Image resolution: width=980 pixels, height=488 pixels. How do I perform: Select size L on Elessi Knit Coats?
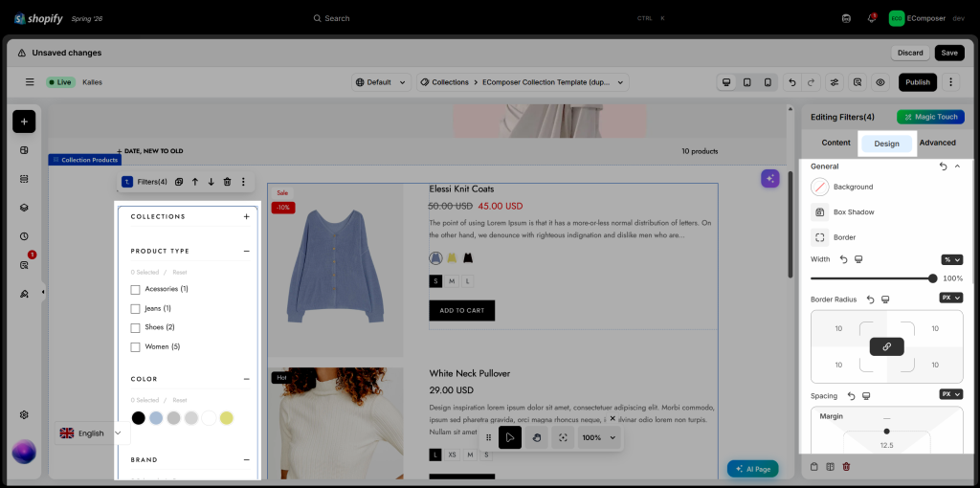[x=467, y=281]
